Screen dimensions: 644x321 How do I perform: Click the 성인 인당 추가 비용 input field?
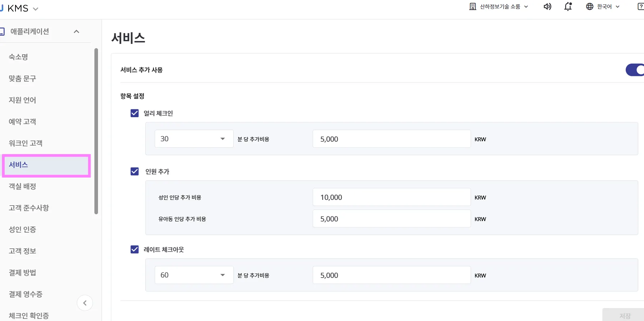coord(391,197)
